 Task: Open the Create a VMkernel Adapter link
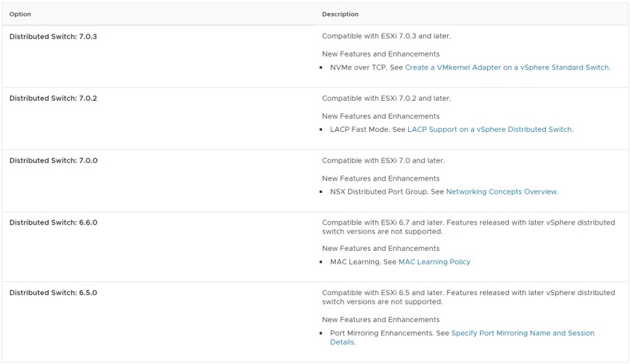tap(507, 67)
